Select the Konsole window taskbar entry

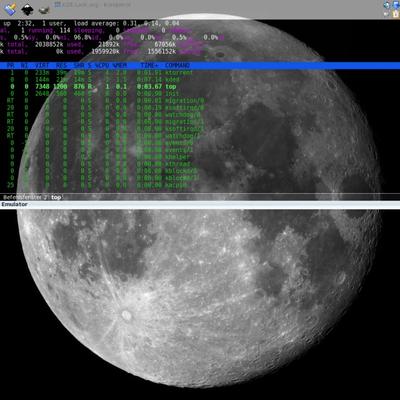[x=93, y=5]
